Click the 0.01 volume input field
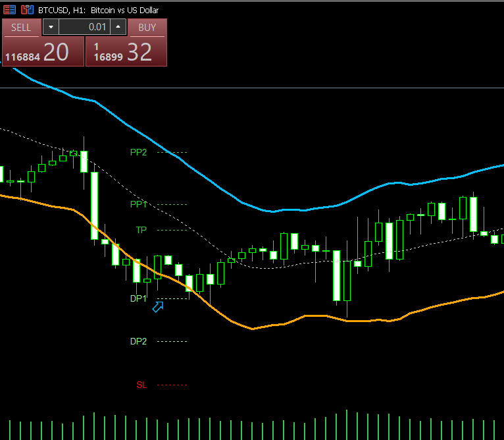The width and height of the screenshot is (504, 440). point(84,27)
